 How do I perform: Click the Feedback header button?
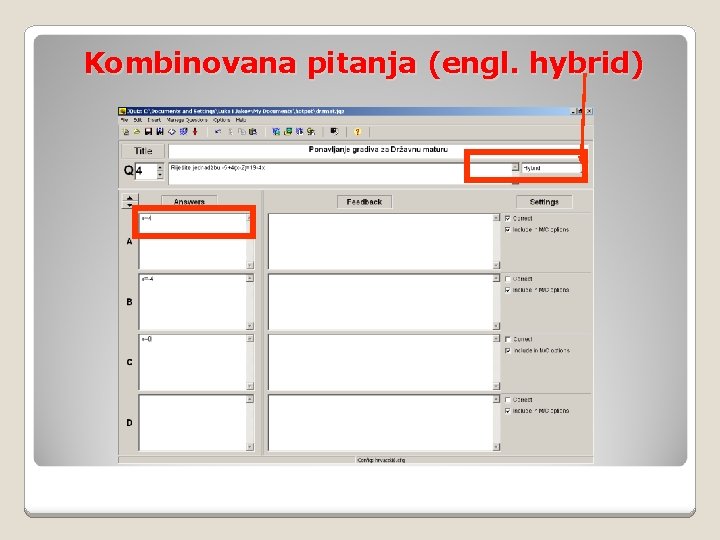tap(364, 202)
